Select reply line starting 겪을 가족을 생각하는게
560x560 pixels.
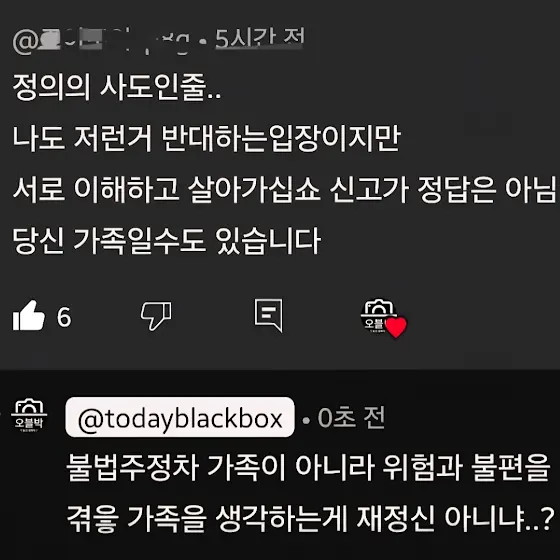click(x=310, y=518)
